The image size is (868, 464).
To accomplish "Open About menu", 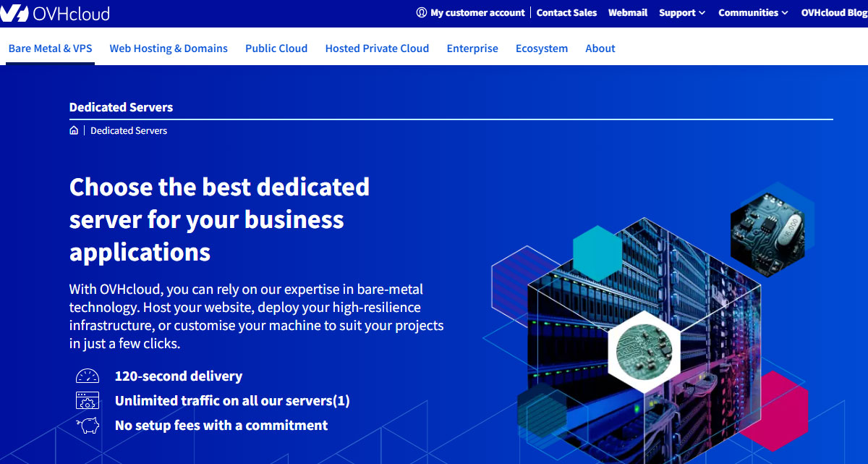I will [x=600, y=48].
